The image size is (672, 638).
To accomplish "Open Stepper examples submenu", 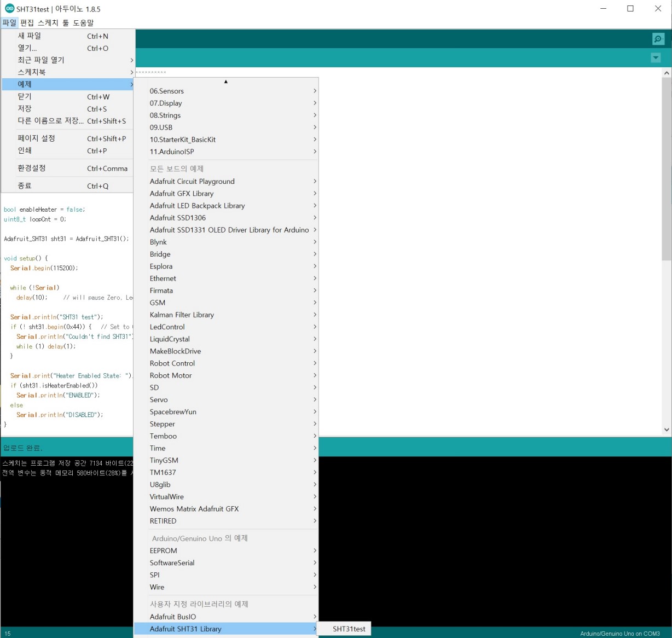I will coord(226,424).
